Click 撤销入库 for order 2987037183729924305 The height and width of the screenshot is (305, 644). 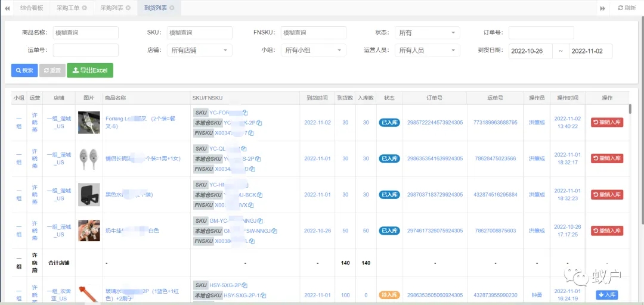pos(607,195)
